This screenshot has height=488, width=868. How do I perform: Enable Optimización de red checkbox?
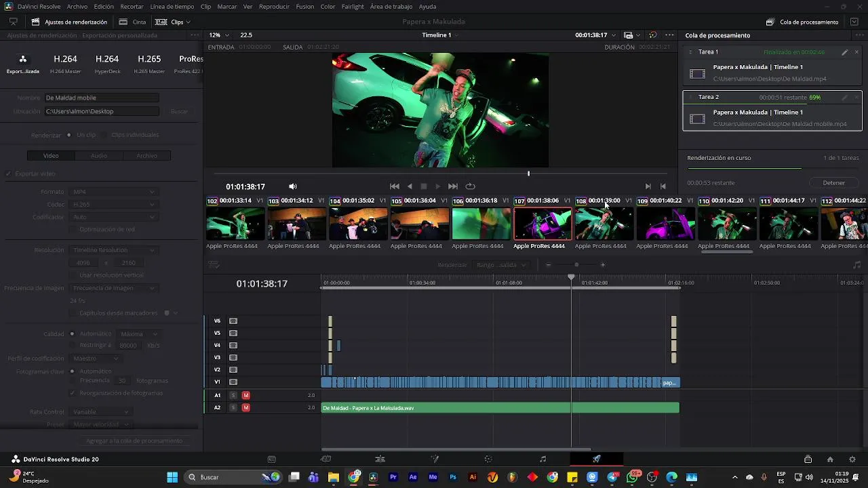tap(73, 229)
